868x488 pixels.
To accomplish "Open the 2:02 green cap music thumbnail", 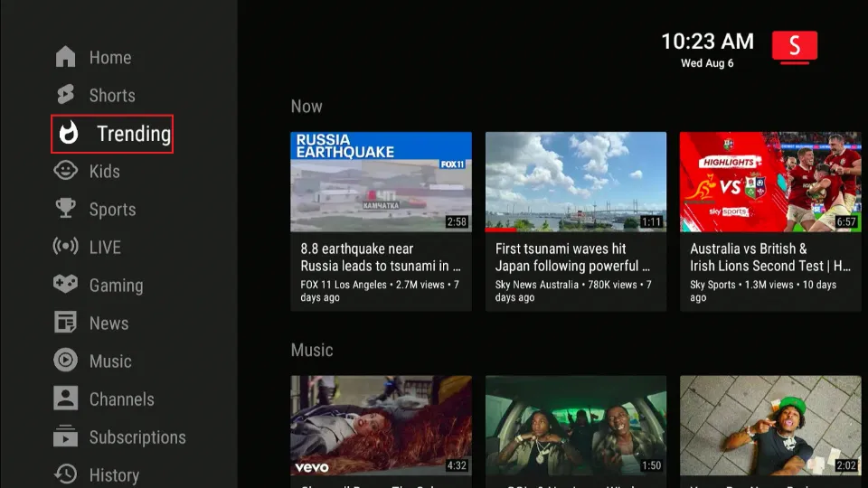I will [770, 426].
